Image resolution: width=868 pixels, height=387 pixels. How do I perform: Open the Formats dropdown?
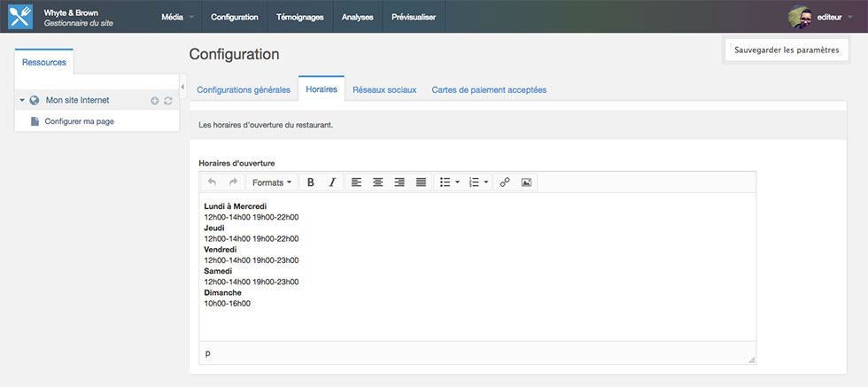[x=271, y=182]
